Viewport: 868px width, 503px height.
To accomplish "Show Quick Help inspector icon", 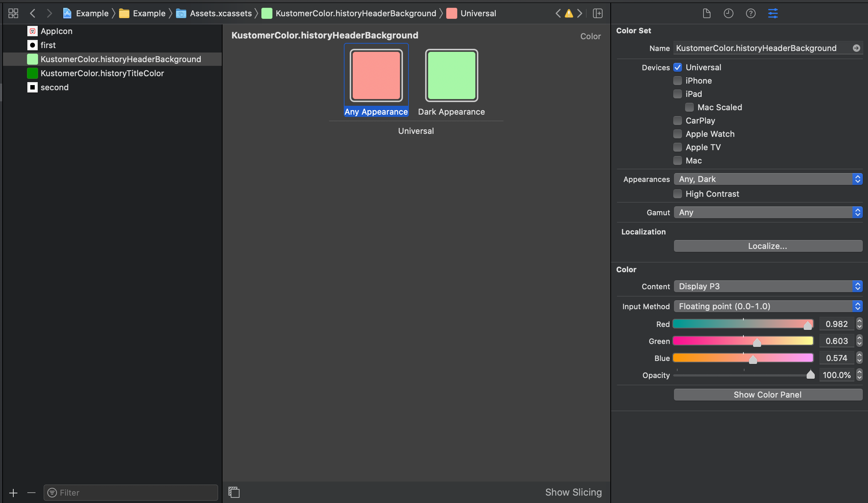I will pos(750,13).
